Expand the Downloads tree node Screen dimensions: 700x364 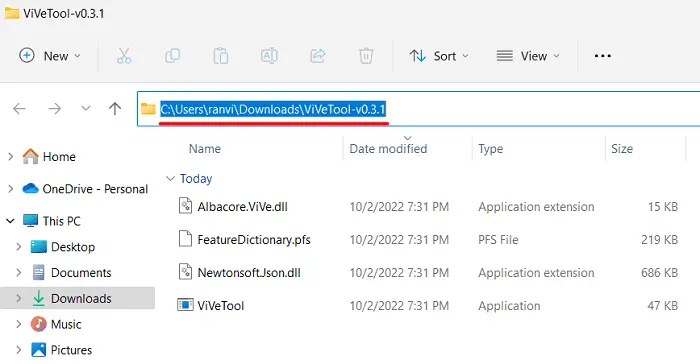(19, 298)
